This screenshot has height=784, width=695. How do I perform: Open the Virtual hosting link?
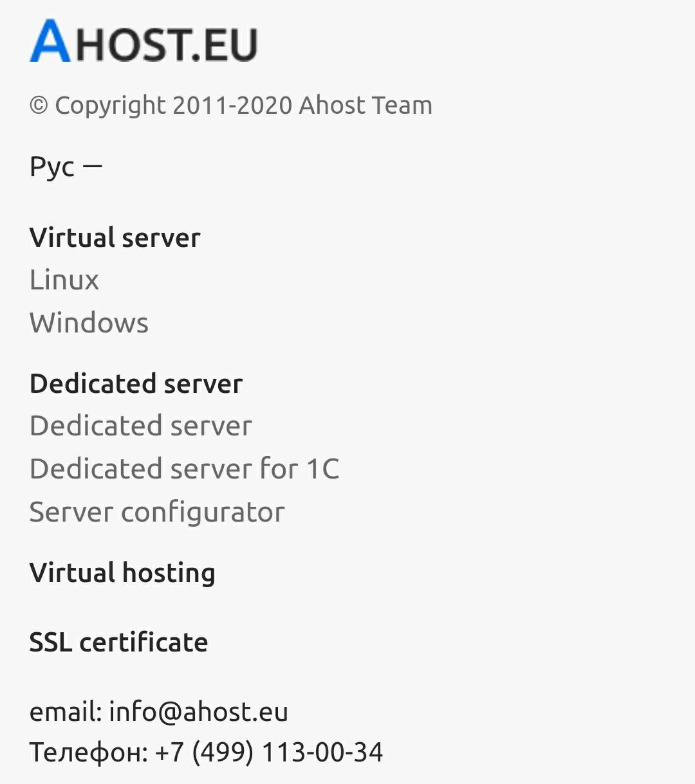click(122, 572)
